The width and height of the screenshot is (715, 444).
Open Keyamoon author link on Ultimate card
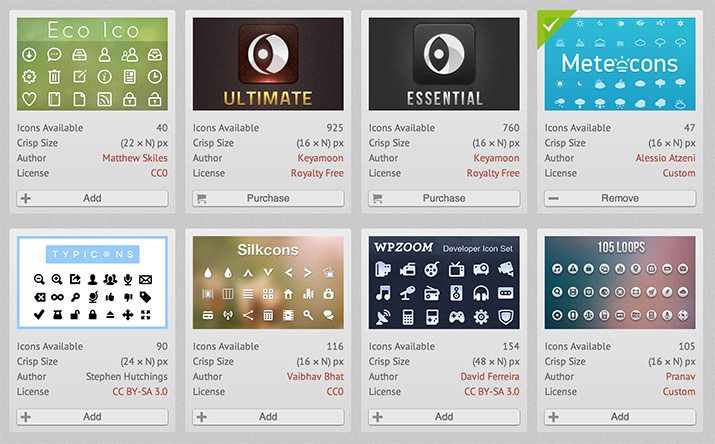point(321,158)
